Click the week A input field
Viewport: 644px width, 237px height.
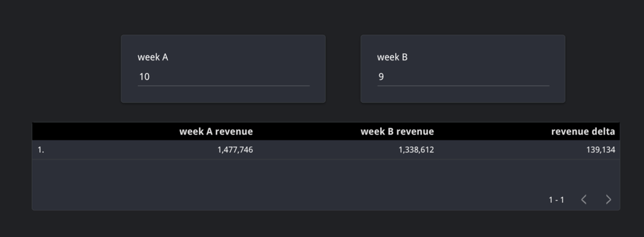click(x=223, y=77)
